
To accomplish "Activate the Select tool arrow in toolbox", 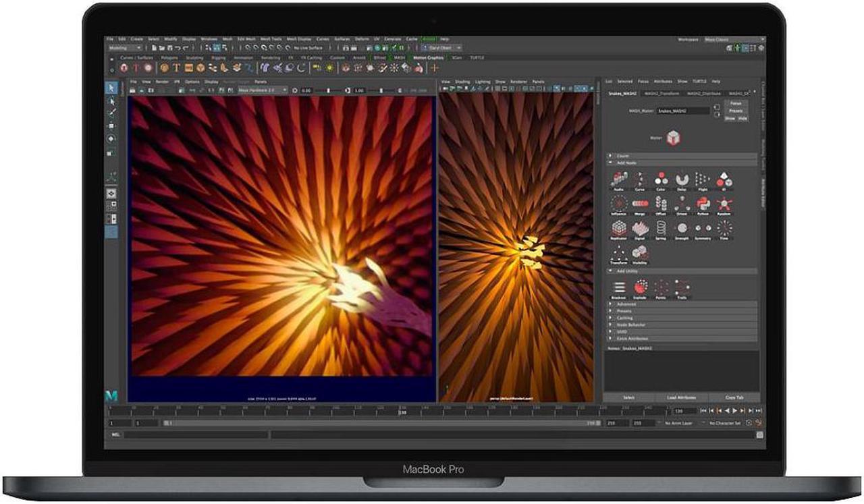I will [x=112, y=88].
